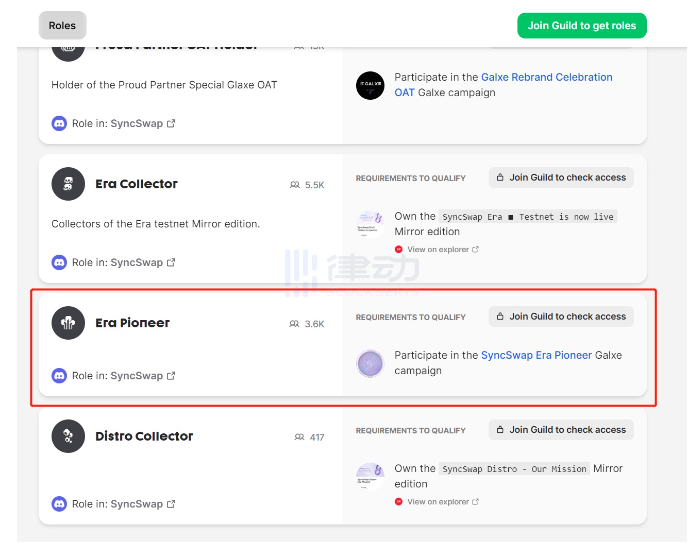Screen dimensions: 699x546
Task: Click Era Pioneer Requirements to Qualify heading
Action: pos(411,317)
